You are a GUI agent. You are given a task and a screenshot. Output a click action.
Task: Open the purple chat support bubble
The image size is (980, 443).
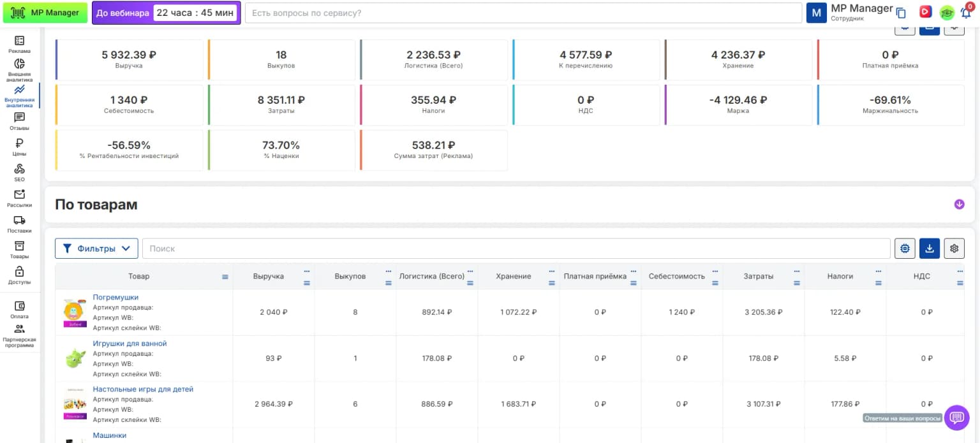coord(956,418)
